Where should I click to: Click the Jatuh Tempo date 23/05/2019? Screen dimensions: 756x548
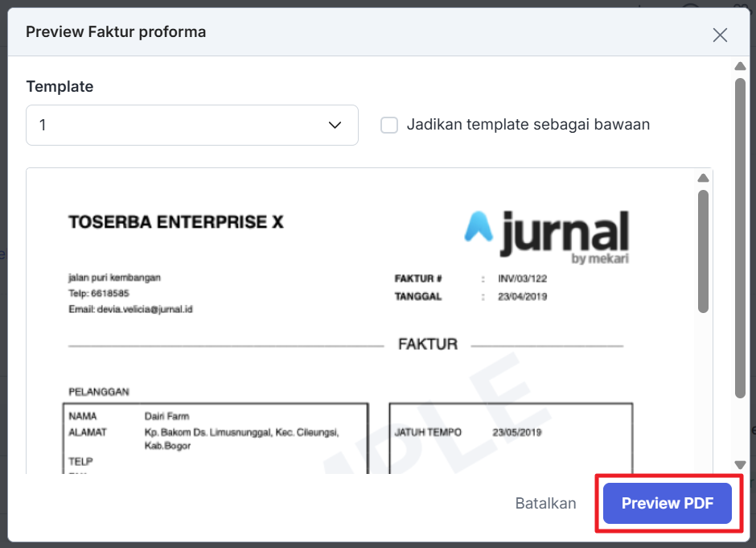point(517,432)
